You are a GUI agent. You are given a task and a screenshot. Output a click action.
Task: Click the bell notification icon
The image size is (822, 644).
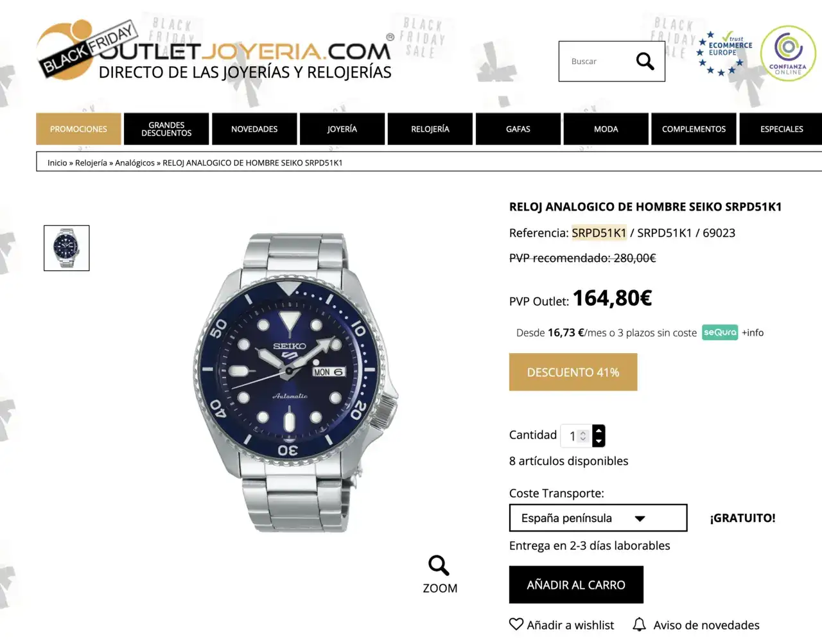point(639,624)
